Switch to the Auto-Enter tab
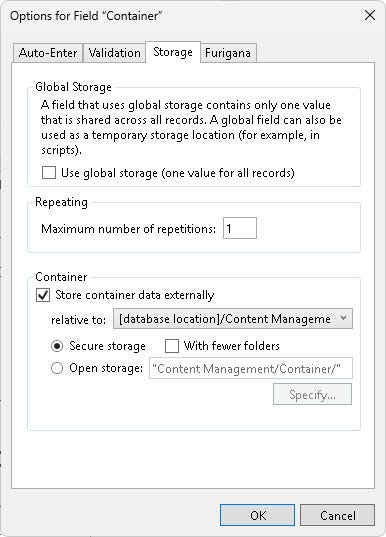 (48, 53)
